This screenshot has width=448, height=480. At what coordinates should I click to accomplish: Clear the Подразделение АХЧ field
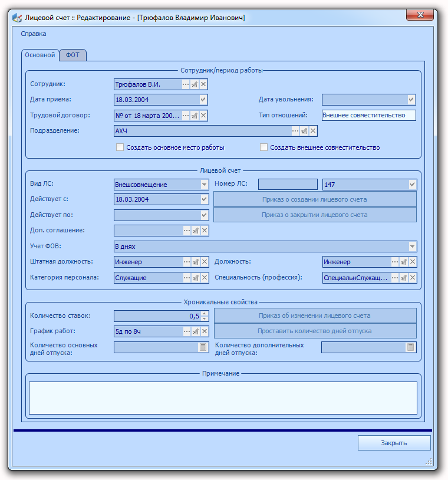[x=313, y=131]
